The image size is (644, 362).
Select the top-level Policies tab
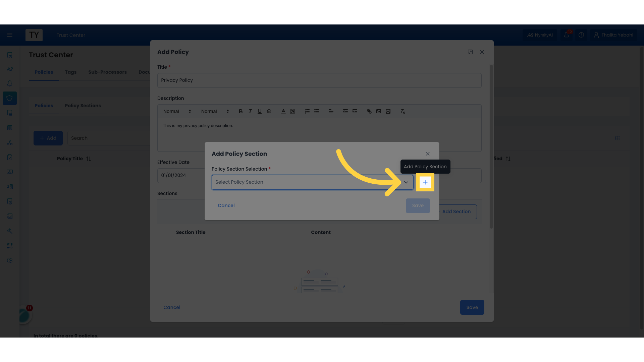44,72
